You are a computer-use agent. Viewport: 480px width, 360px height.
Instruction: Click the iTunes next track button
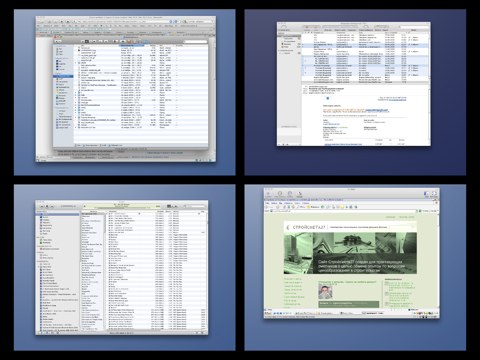coord(52,206)
